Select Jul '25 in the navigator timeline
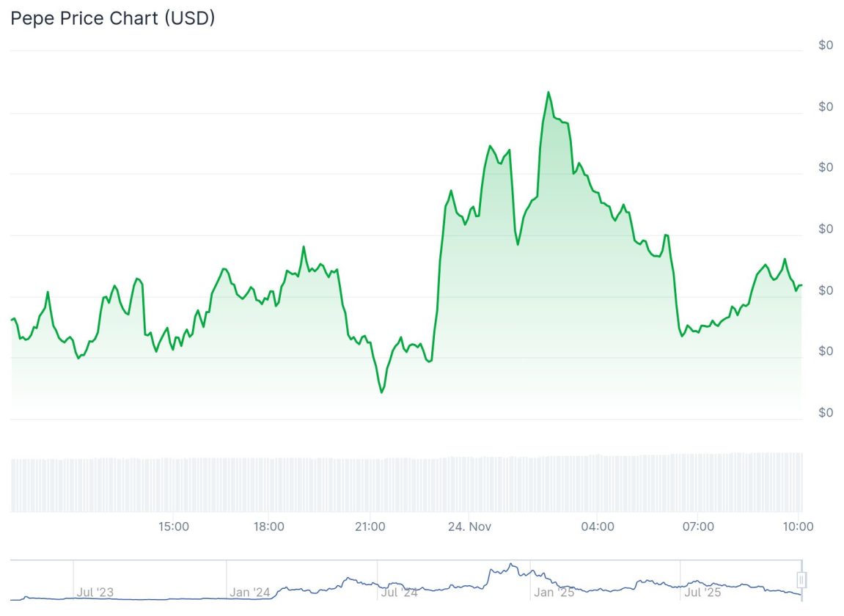Image resolution: width=844 pixels, height=616 pixels. tap(702, 592)
